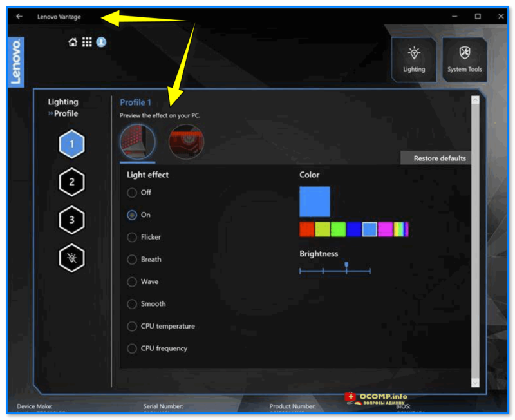The image size is (515, 420).
Task: Open the Home page icon
Action: (x=73, y=42)
